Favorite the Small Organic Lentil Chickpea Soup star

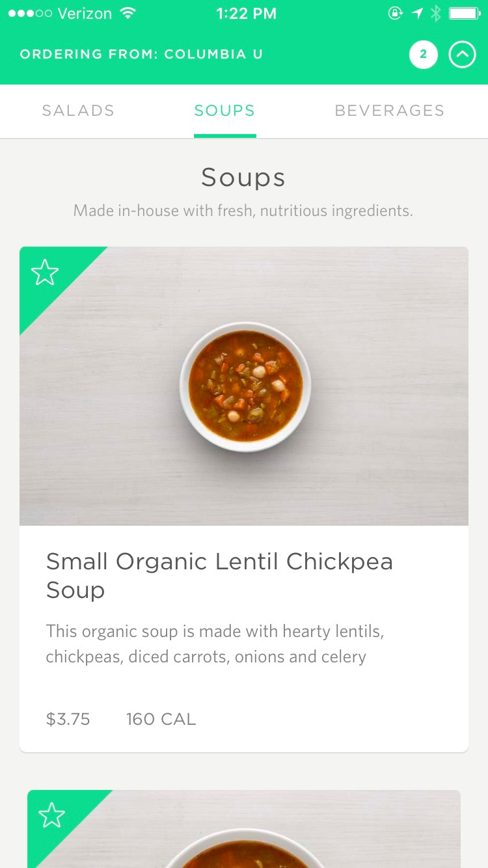point(45,272)
